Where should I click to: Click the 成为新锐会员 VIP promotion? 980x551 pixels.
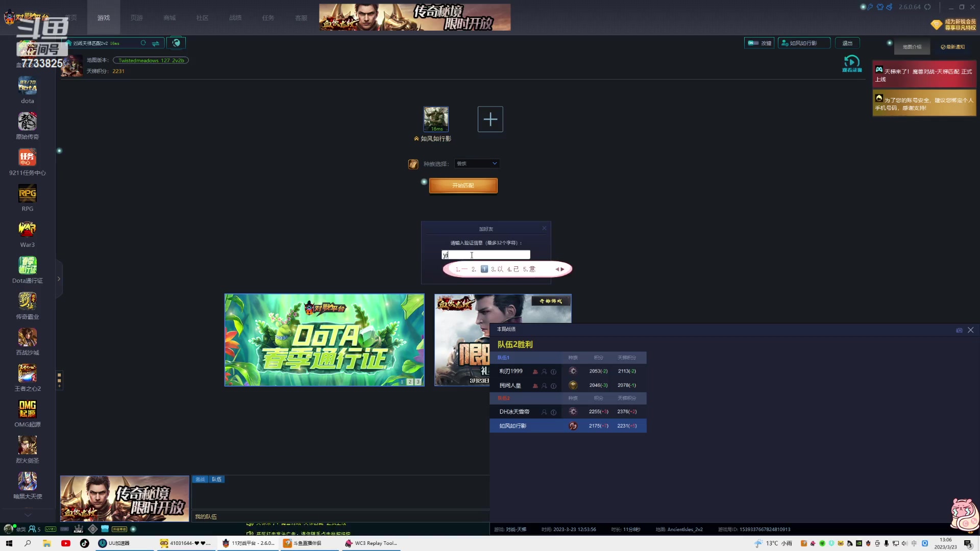tap(953, 24)
